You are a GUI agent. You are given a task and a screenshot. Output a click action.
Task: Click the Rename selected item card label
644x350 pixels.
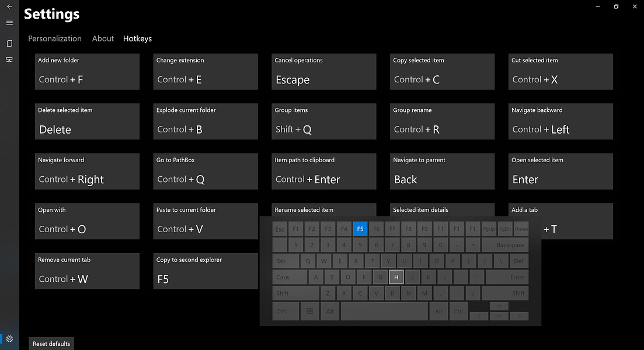[x=304, y=209]
